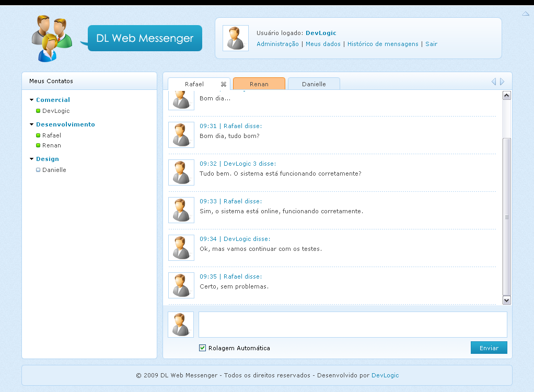
Task: Open the DevLogic link in the footer
Action: 385,375
